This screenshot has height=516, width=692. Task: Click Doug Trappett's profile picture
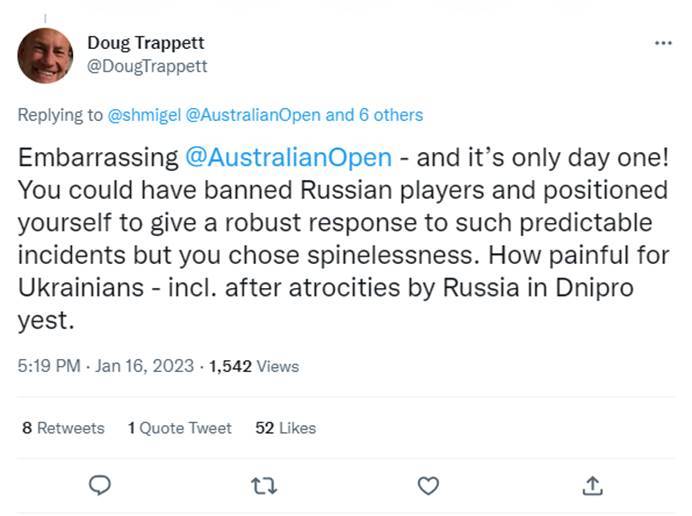(x=45, y=55)
